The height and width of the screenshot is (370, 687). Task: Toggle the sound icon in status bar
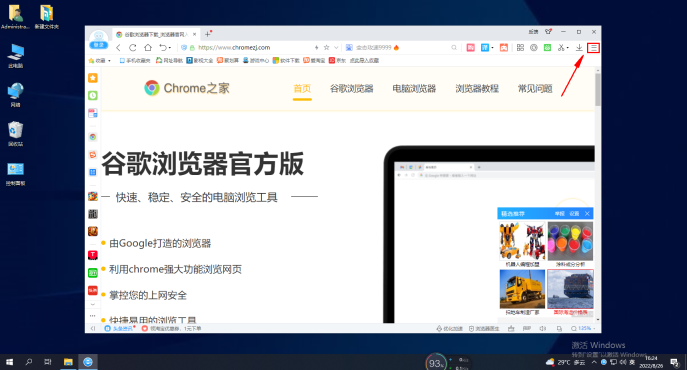tap(543, 328)
